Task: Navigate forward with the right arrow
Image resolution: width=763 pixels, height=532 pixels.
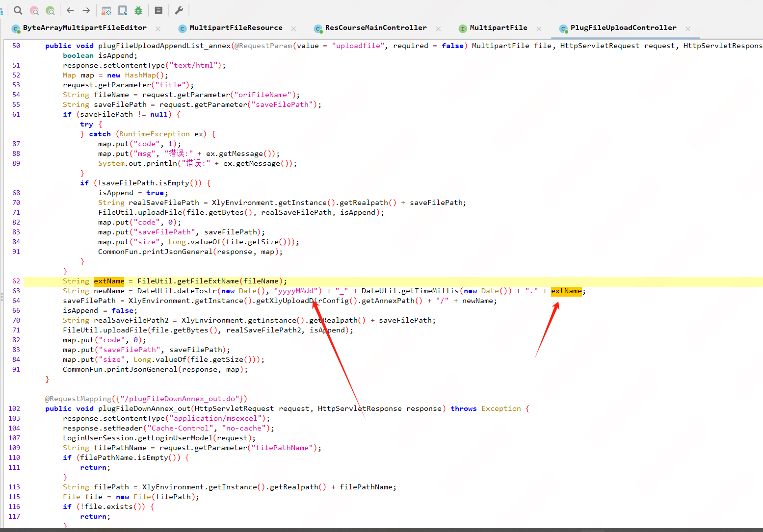Action: 86,10
